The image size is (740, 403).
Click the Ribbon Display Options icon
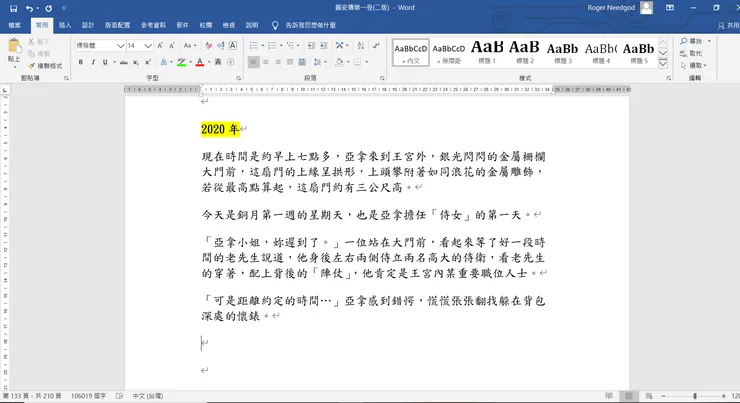[x=670, y=8]
